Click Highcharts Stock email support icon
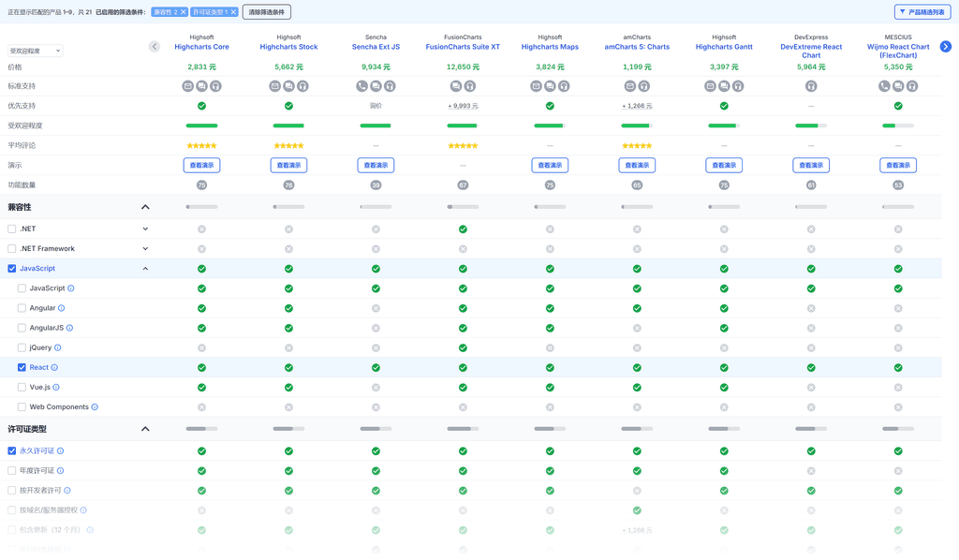 275,86
